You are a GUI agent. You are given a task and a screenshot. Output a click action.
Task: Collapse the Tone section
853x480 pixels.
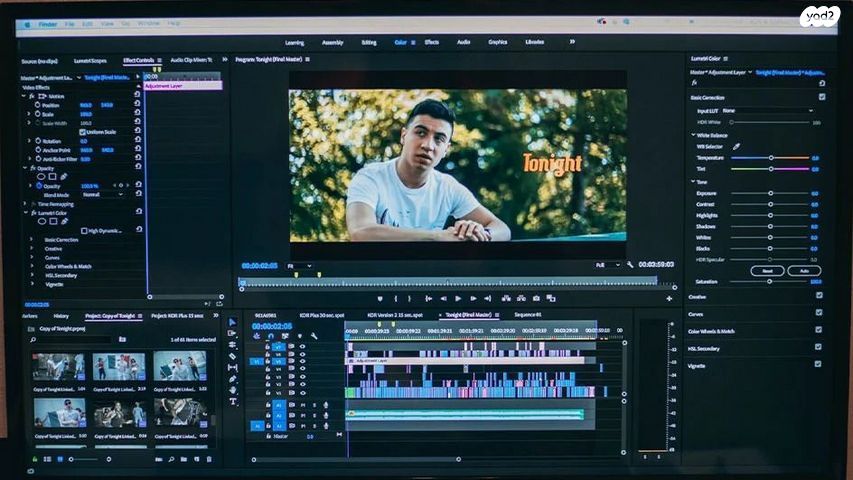[693, 181]
